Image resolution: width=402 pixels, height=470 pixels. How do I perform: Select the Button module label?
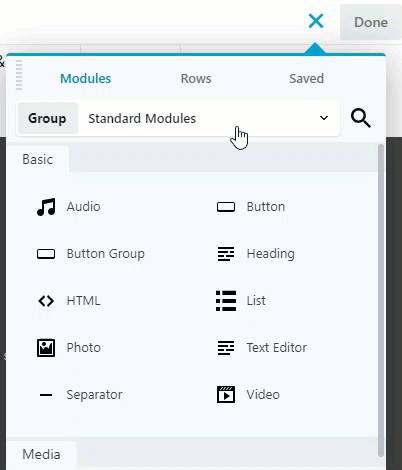pos(266,207)
